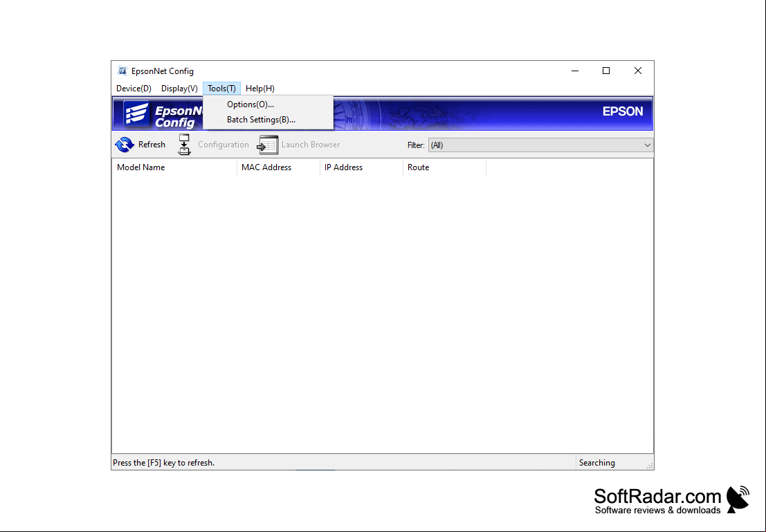Click the 'Press the [F5] key' status message
The height and width of the screenshot is (532, 766).
(164, 463)
